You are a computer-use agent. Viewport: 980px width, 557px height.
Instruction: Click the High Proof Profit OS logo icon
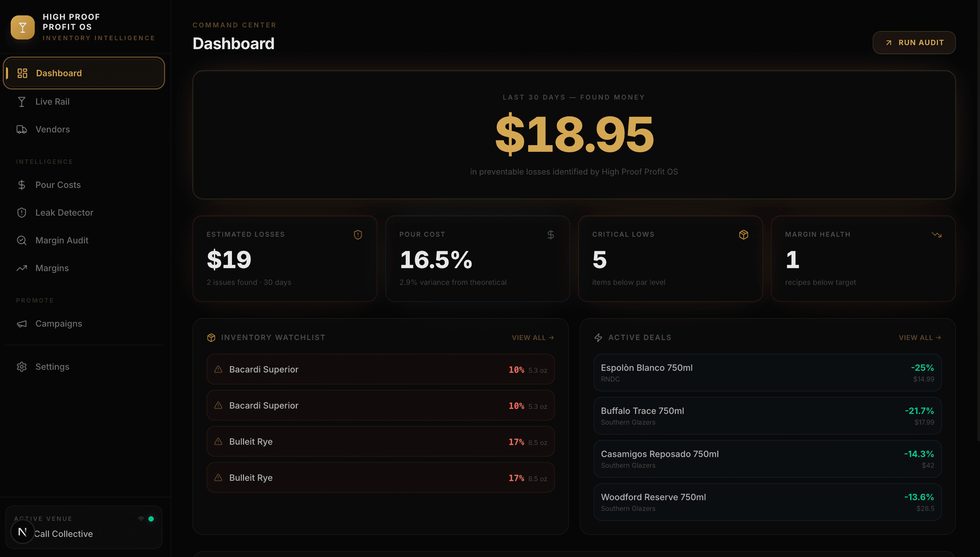click(x=22, y=27)
